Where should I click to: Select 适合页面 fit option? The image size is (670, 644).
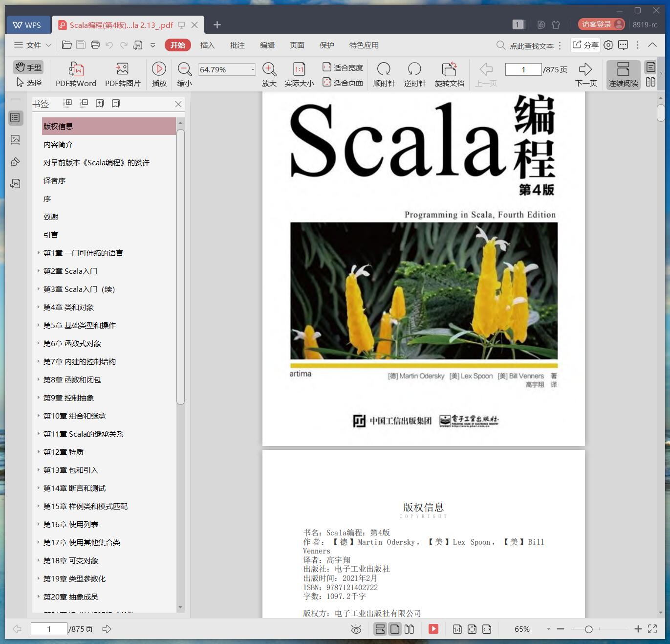343,83
